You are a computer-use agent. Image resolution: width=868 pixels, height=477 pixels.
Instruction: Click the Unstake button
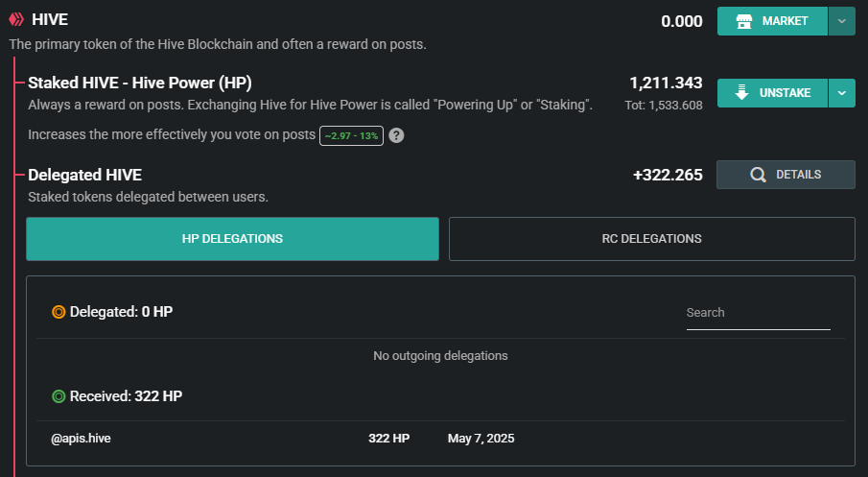point(772,93)
